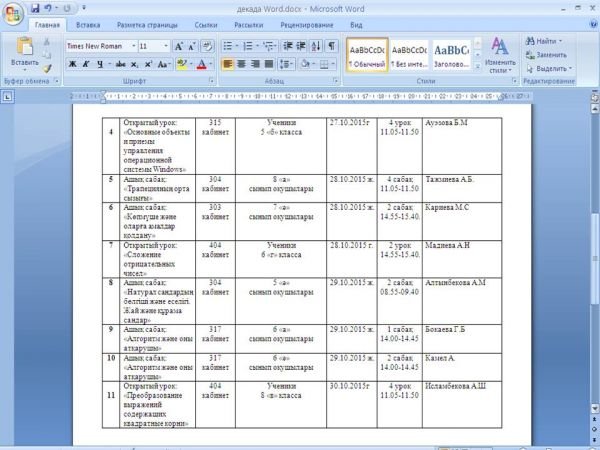Screen dimensions: 600x450
Task: Click the Заменить (Replace) button
Action: 550,54
